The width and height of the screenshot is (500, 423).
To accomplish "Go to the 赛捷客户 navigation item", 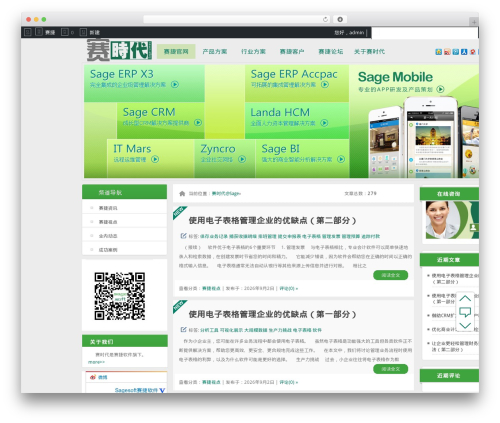I will [292, 51].
